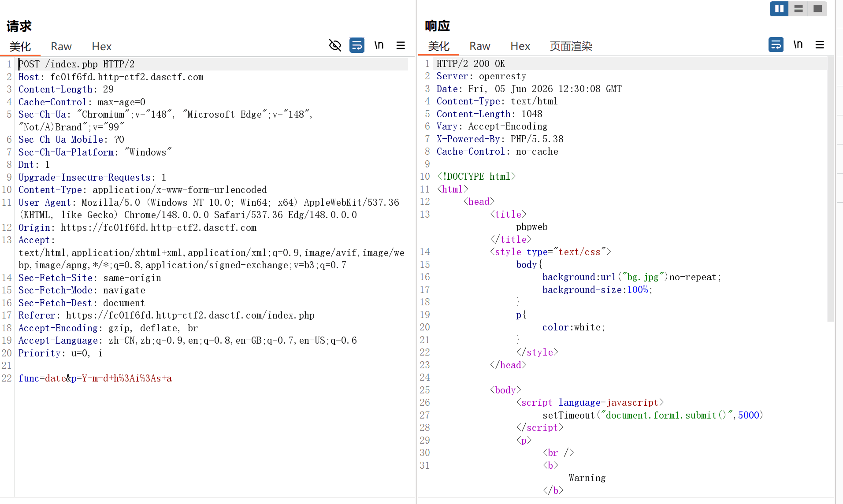Toggle hide non-printable characters eye icon in request

point(335,45)
